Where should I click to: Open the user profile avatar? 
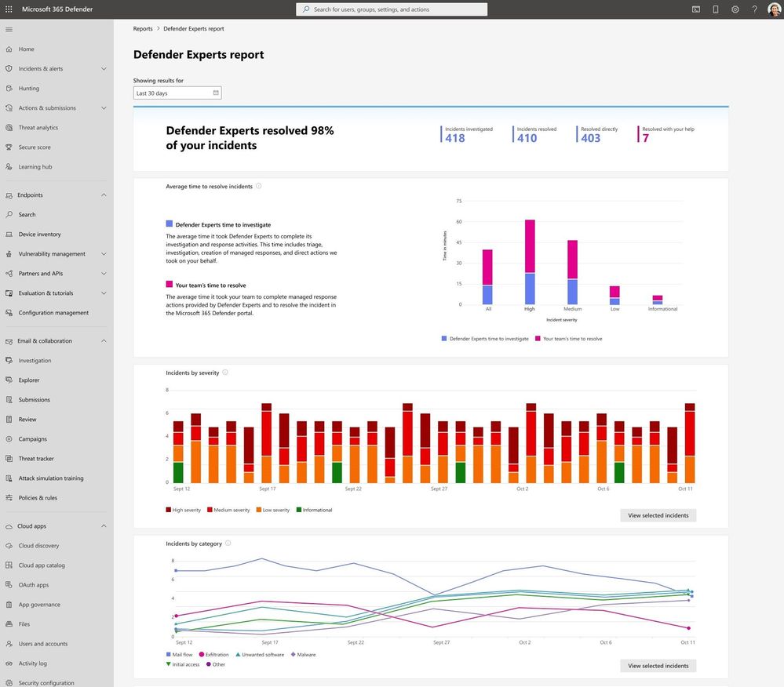point(774,9)
